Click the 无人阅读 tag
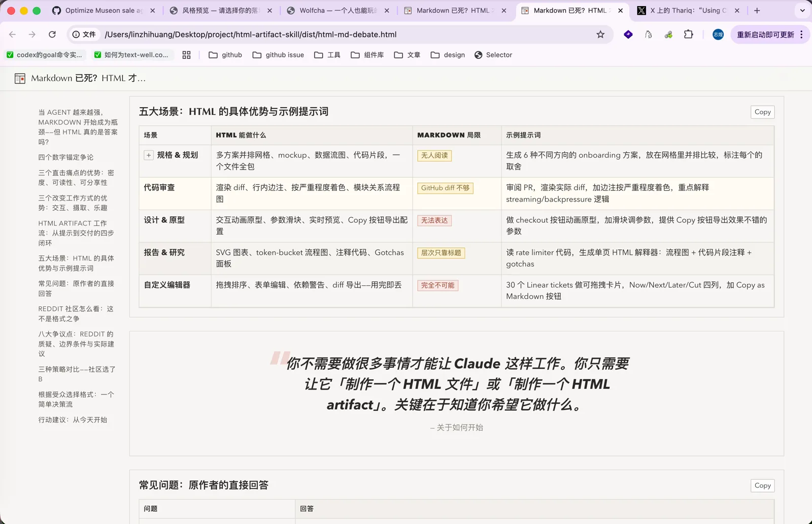812x524 pixels. pyautogui.click(x=434, y=155)
